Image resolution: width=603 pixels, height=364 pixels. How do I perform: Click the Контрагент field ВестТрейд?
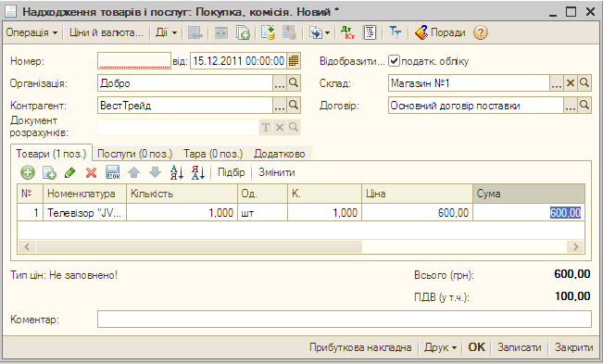click(185, 106)
